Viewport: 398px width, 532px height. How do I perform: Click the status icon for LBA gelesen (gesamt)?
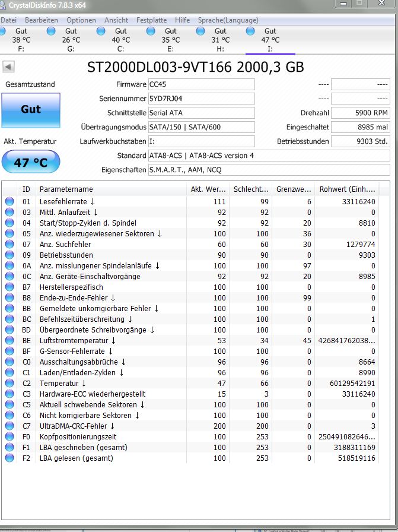[9, 458]
